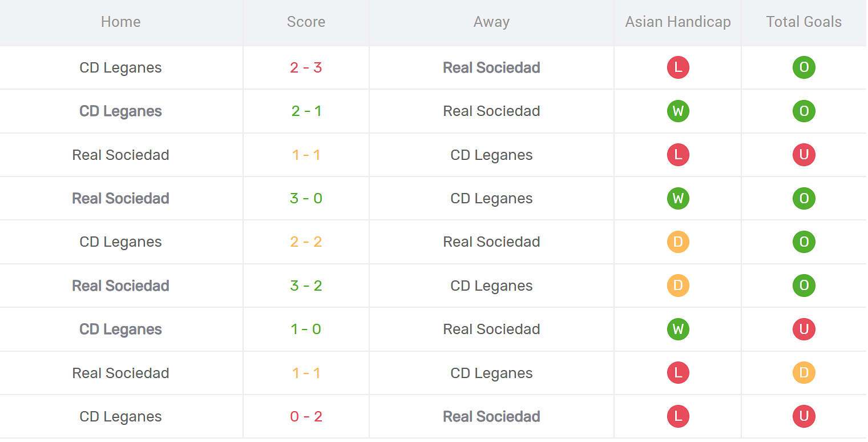Open the red 2 - 3 score link
Viewport: 868px width, 442px height.
point(306,67)
